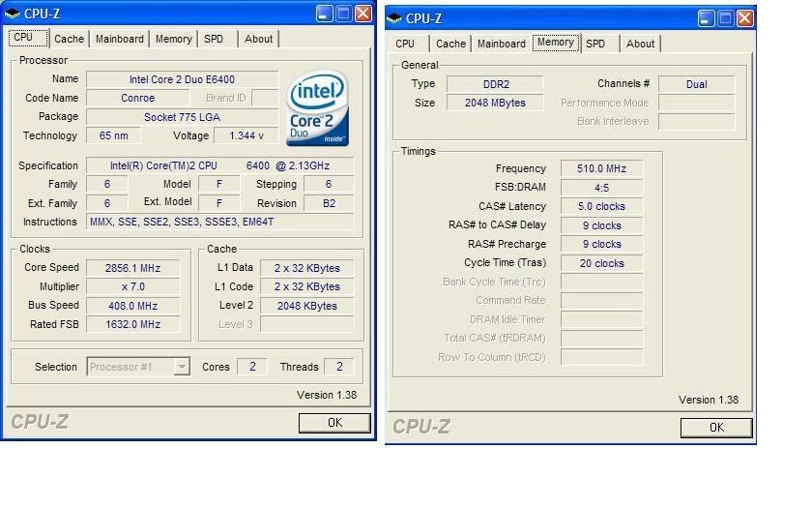Click the Stepping value '6'
The image size is (812, 508).
pyautogui.click(x=329, y=184)
